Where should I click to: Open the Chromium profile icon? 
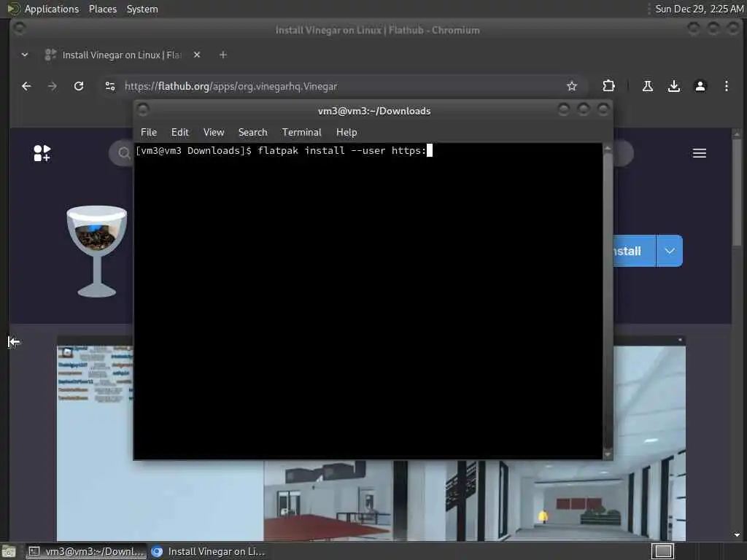(x=700, y=86)
